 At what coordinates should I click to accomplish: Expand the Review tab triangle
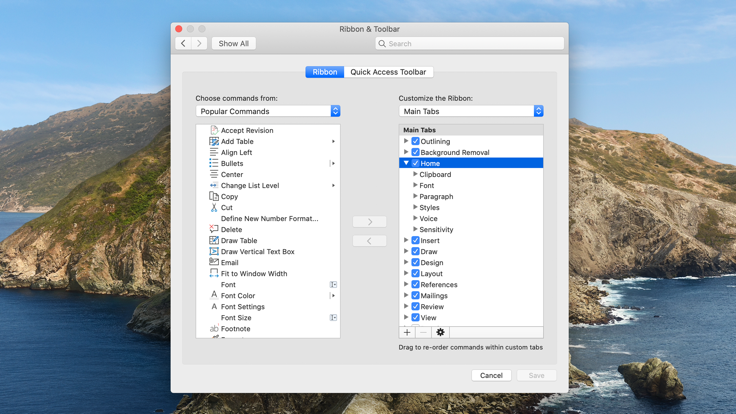click(406, 306)
